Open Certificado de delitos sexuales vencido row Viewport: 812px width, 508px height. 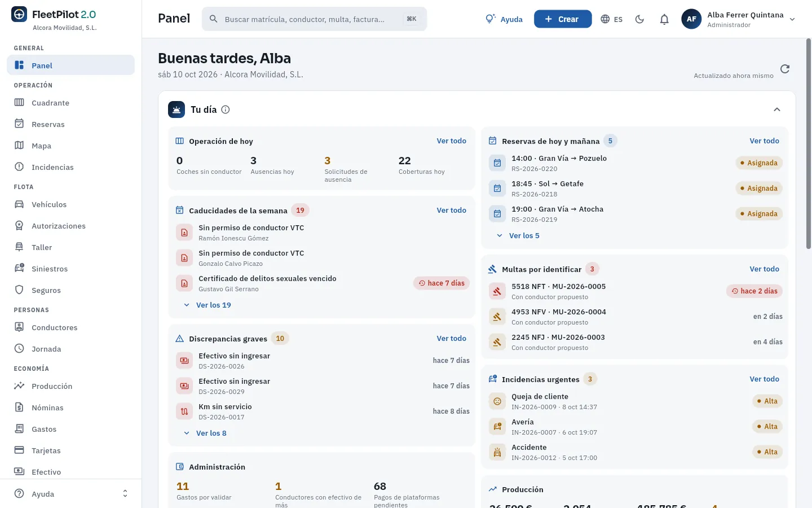[x=322, y=283]
